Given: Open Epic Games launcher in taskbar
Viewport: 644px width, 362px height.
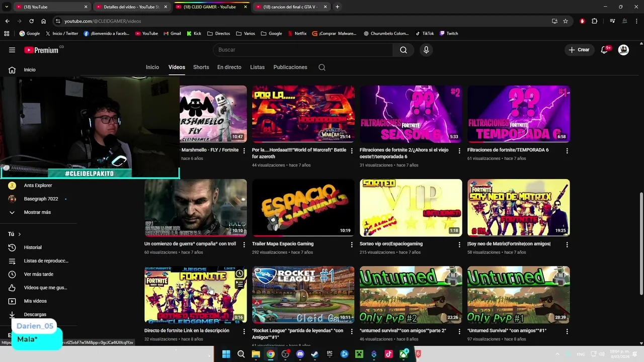Looking at the screenshot, I should (x=330, y=354).
